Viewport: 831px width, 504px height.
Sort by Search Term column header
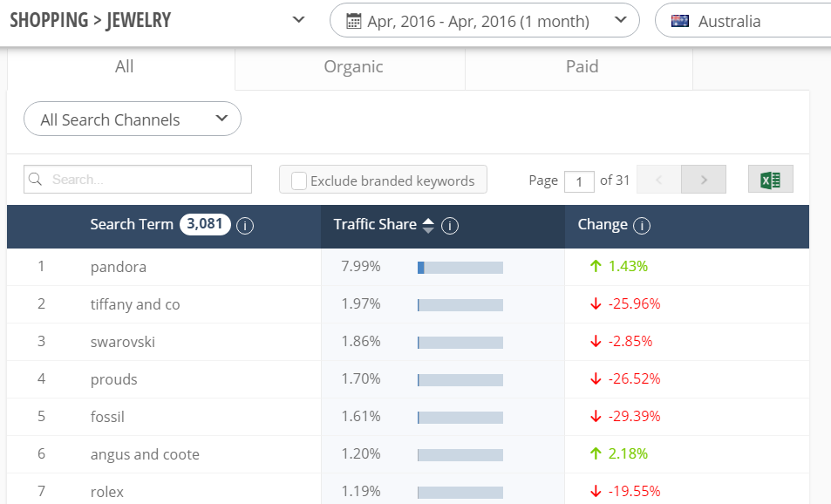(132, 224)
